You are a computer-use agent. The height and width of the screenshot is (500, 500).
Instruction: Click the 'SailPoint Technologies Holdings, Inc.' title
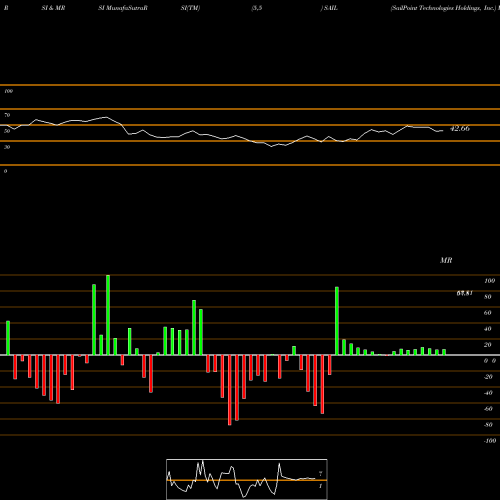(443, 8)
